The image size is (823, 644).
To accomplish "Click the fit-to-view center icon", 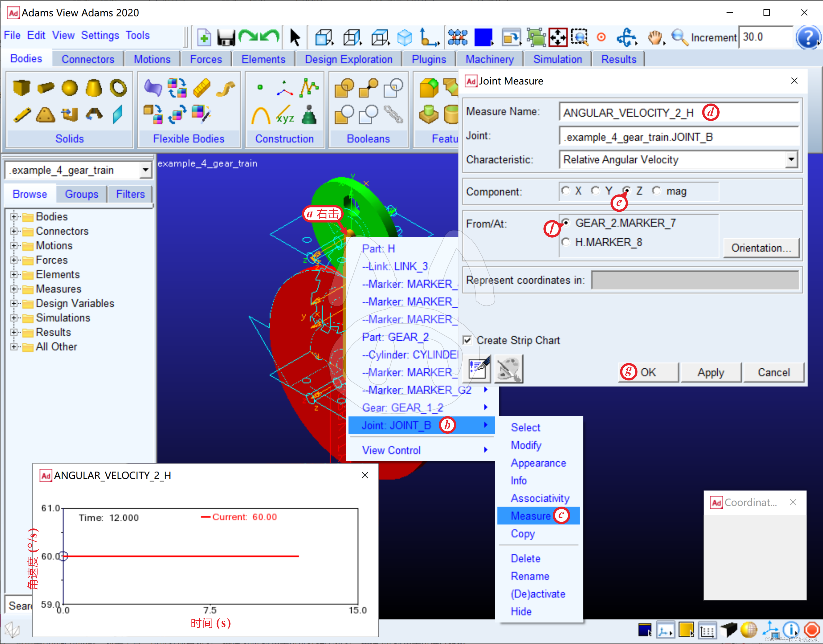I will point(558,38).
